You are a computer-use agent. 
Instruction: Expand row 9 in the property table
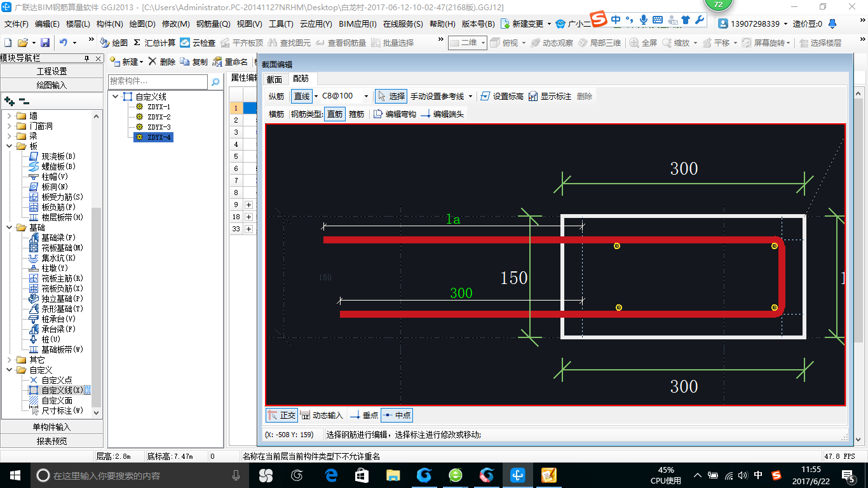tap(248, 205)
